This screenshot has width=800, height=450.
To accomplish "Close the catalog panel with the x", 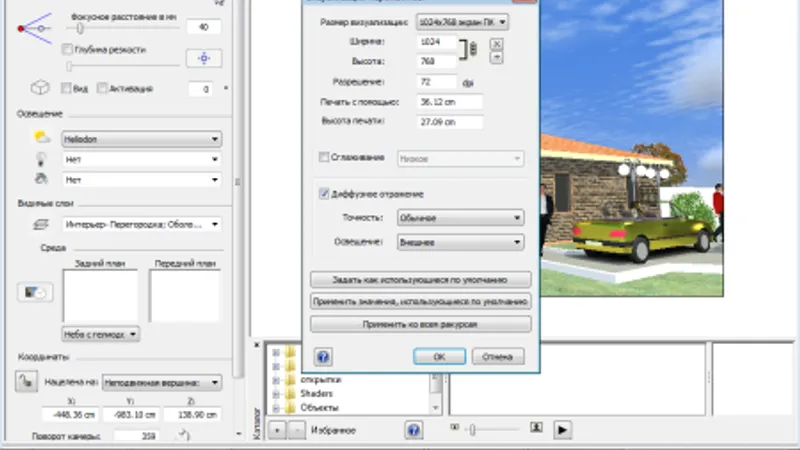I will tap(257, 345).
